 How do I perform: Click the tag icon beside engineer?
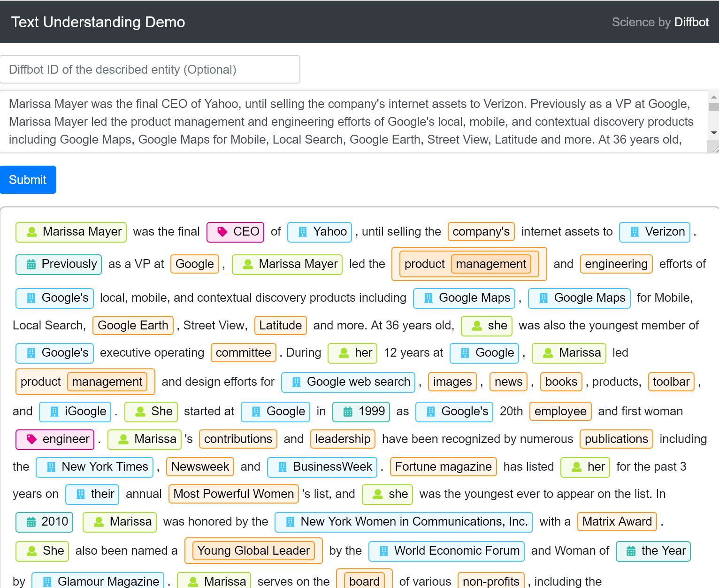click(x=31, y=439)
